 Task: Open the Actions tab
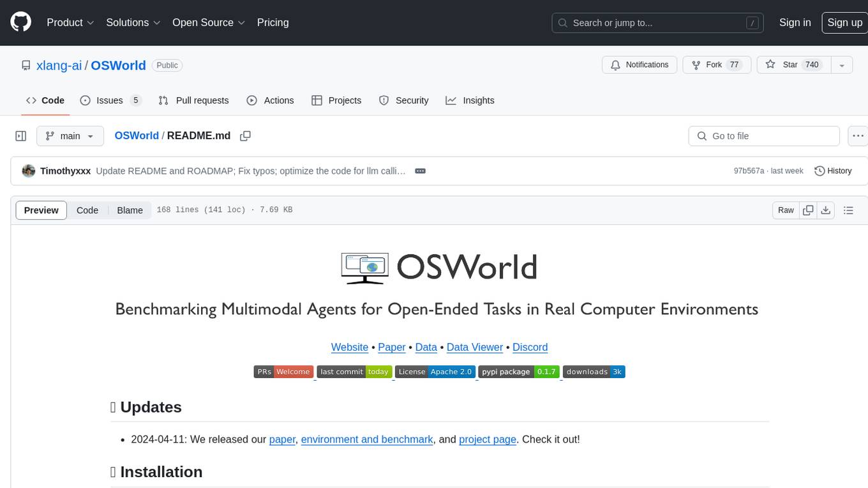click(270, 100)
